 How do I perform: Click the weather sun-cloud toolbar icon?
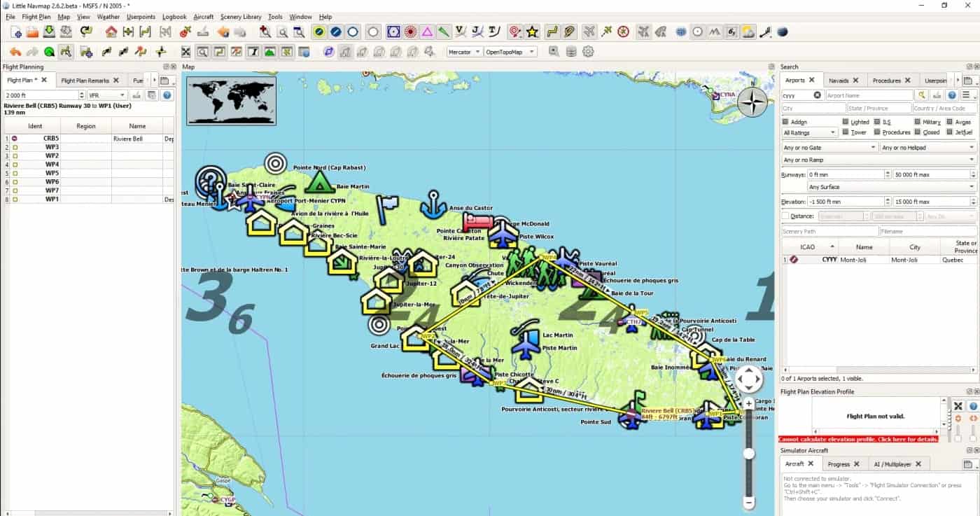748,32
